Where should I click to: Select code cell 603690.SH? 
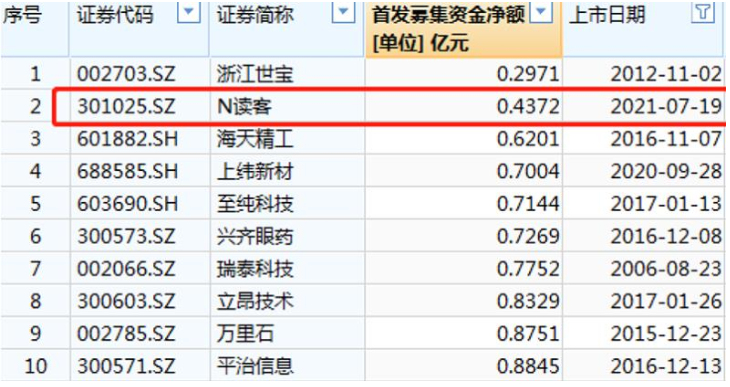coord(128,204)
